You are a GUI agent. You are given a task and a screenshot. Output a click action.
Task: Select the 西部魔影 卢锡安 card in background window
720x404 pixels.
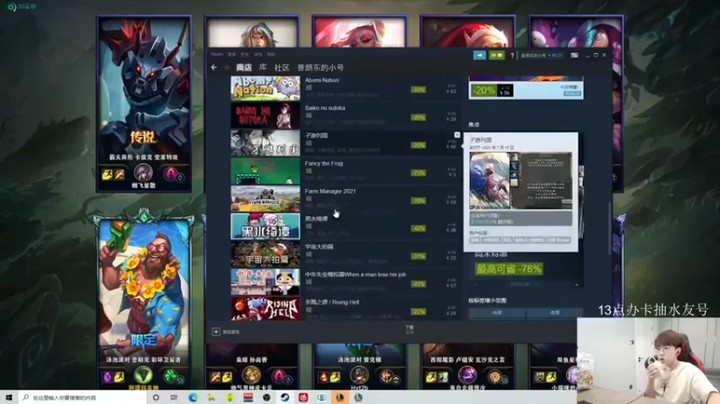coord(467,367)
